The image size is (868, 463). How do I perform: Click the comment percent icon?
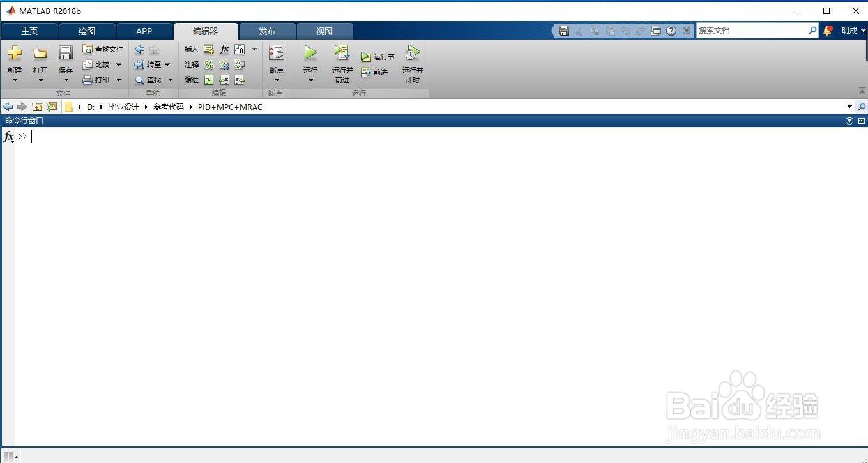[x=209, y=65]
